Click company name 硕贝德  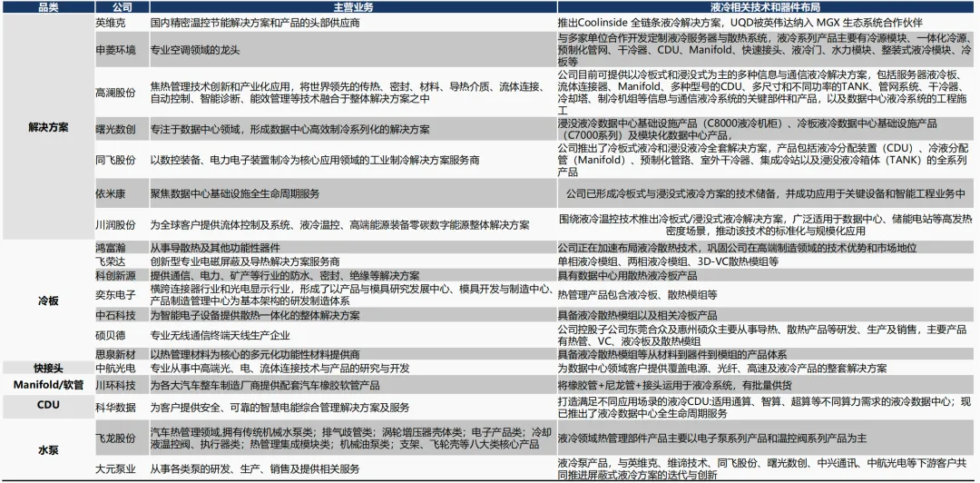(111, 335)
